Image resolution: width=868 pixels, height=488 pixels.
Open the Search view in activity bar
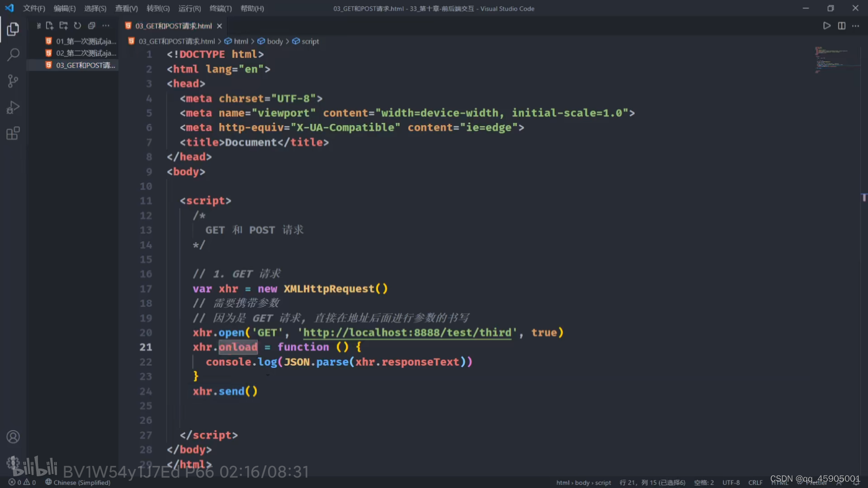13,55
